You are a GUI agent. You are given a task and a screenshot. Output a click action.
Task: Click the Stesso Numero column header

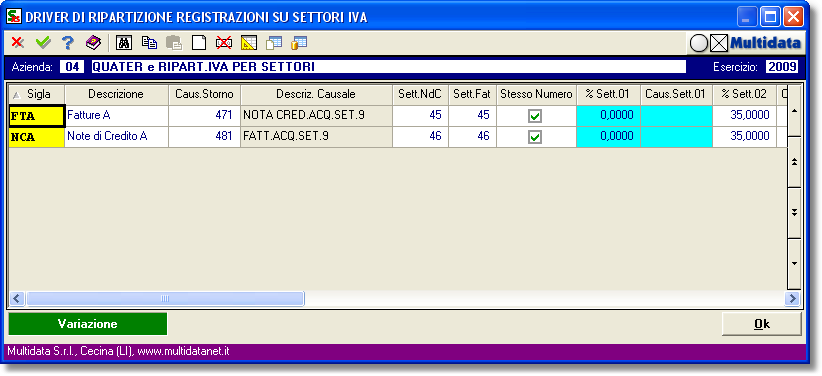click(x=536, y=94)
